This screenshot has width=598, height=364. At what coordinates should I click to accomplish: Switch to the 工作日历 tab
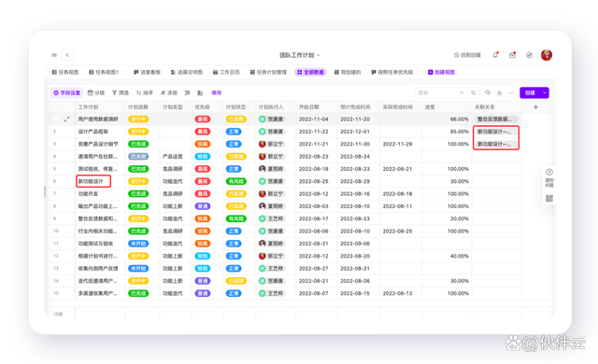(226, 72)
